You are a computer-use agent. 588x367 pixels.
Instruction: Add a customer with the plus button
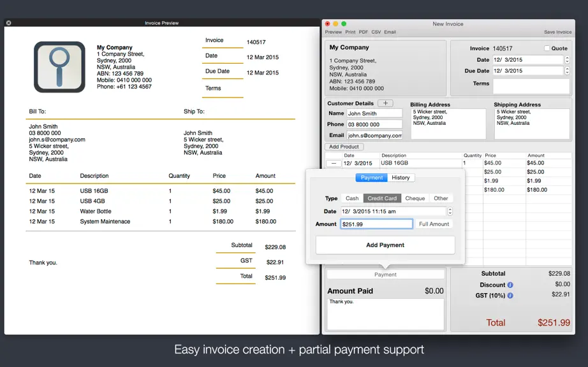click(385, 103)
